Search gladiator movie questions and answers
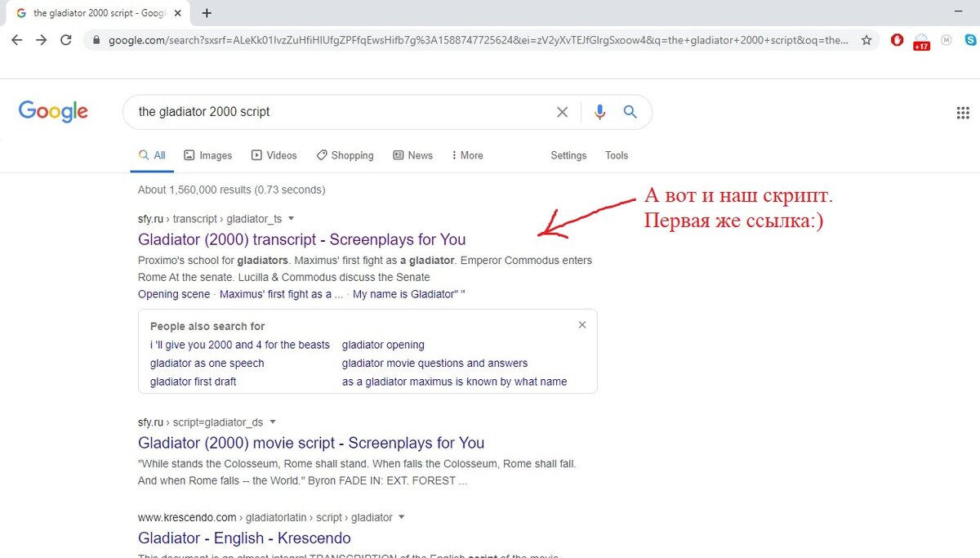Image resolution: width=980 pixels, height=558 pixels. [x=434, y=364]
